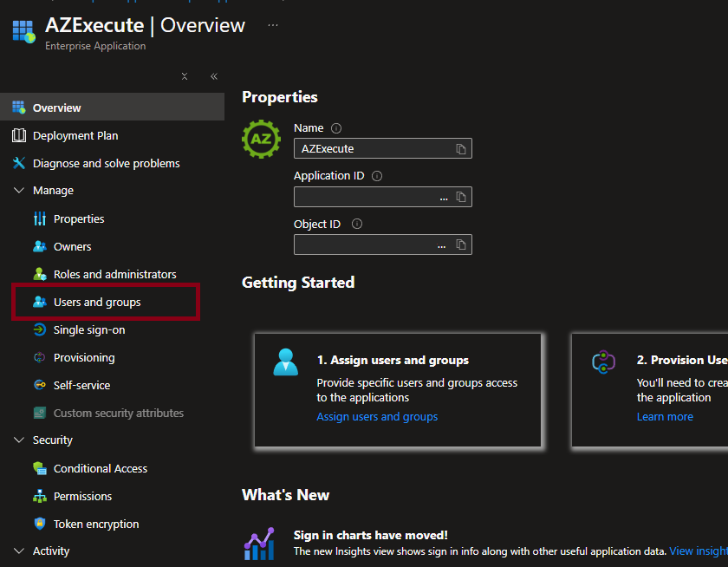728x567 pixels.
Task: Click the Enterprise Application header icon
Action: [23, 31]
